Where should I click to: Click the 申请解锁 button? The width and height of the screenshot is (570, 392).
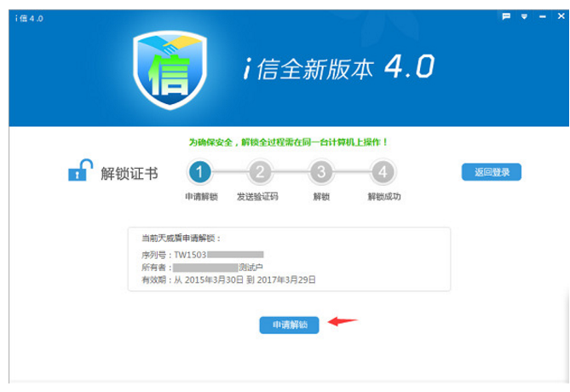coord(289,325)
